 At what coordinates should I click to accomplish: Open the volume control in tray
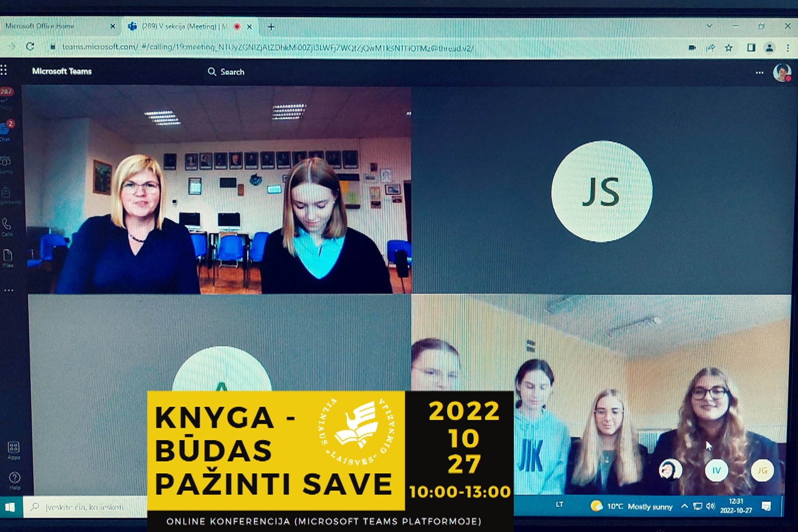click(x=710, y=506)
